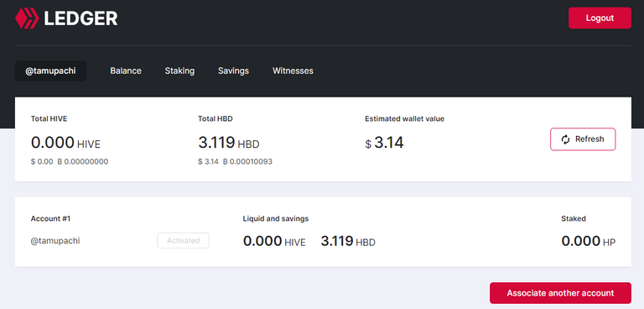The image size is (644, 309).
Task: Click the B 0.00000000 bitcoin value
Action: click(82, 162)
